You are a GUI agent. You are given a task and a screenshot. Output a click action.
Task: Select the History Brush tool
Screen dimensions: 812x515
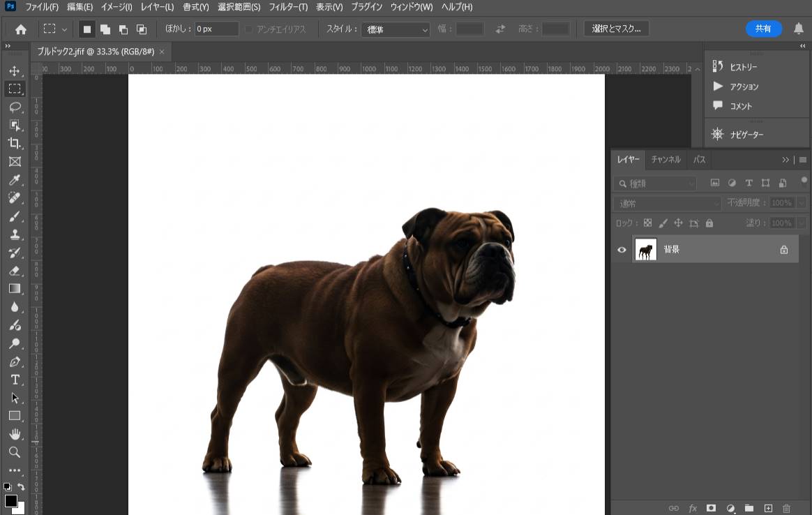point(15,253)
